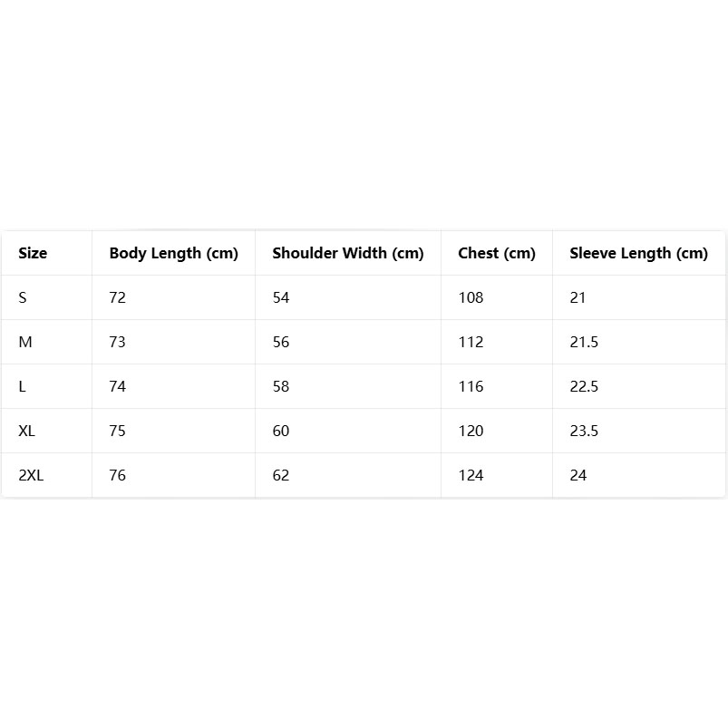Select the Sleeve Length (cm) header

[638, 253]
